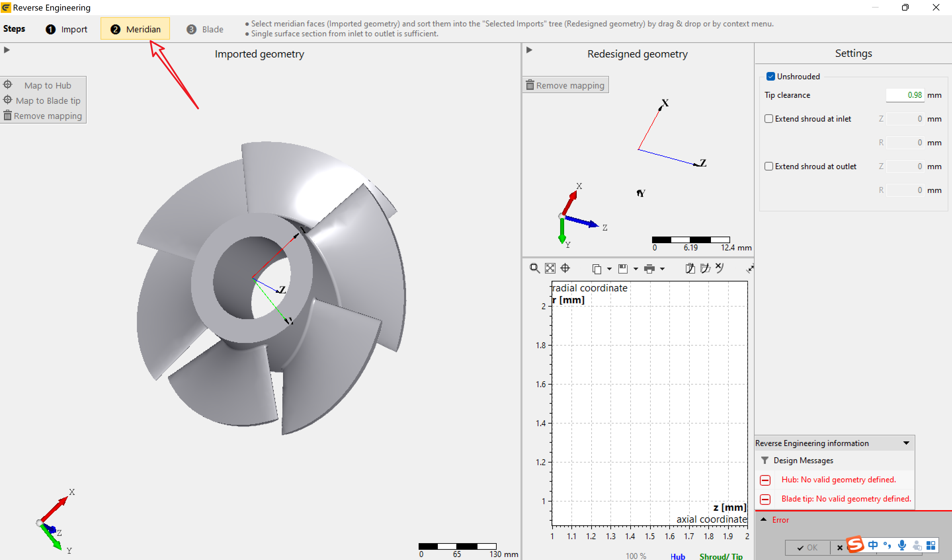Go to the Import step

tap(67, 29)
